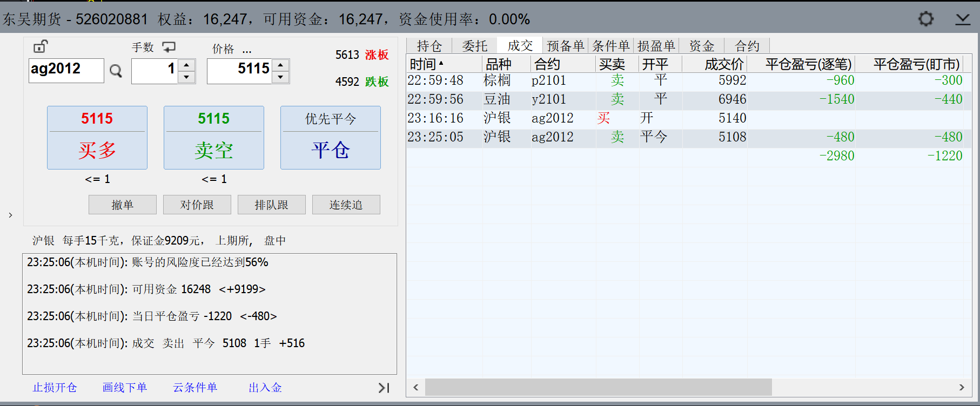Switch to the 持仓 positions tab

click(x=429, y=46)
